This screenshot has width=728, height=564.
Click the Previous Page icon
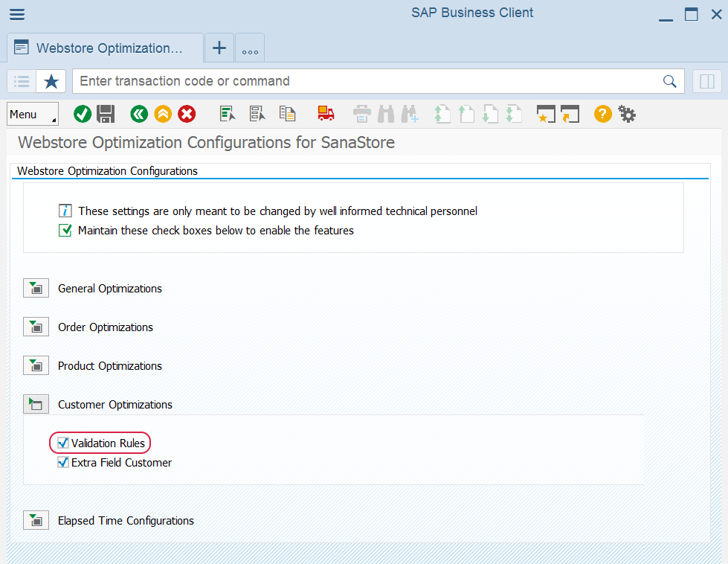pos(466,114)
